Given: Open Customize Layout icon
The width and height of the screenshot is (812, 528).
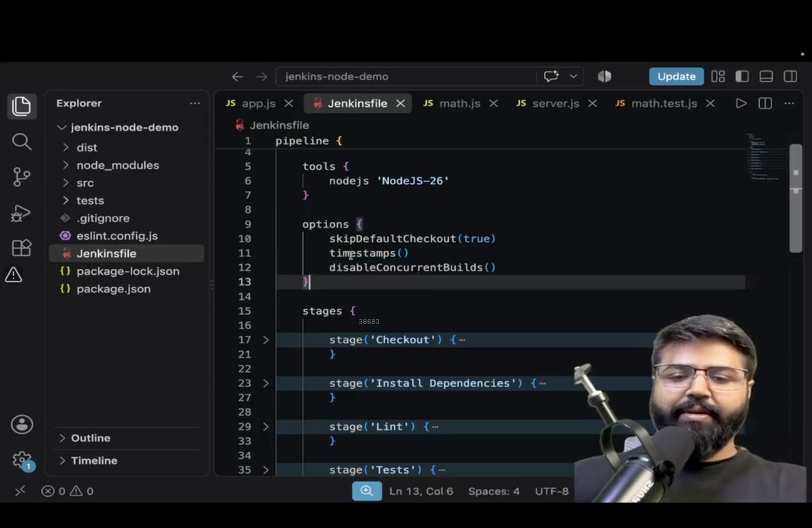Looking at the screenshot, I should [718, 76].
